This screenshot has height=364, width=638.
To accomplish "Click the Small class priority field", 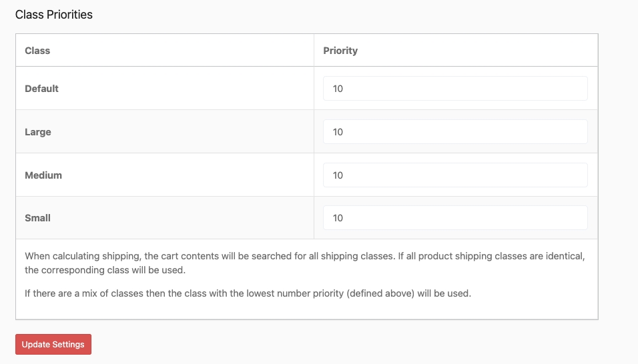I will click(x=455, y=218).
